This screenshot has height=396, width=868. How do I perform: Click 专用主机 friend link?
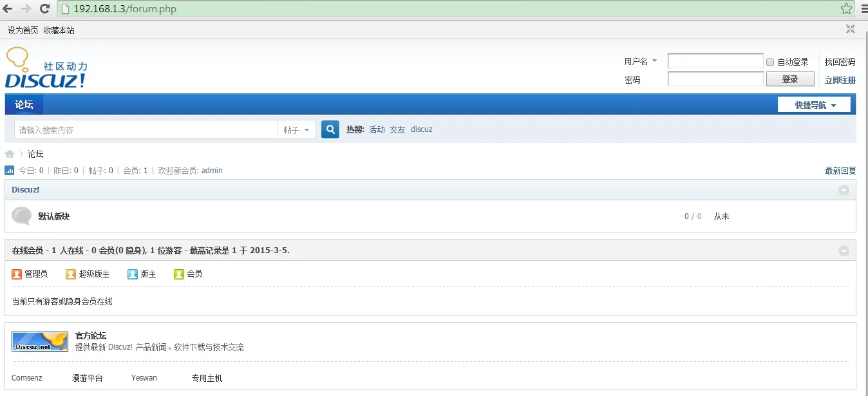pos(207,378)
